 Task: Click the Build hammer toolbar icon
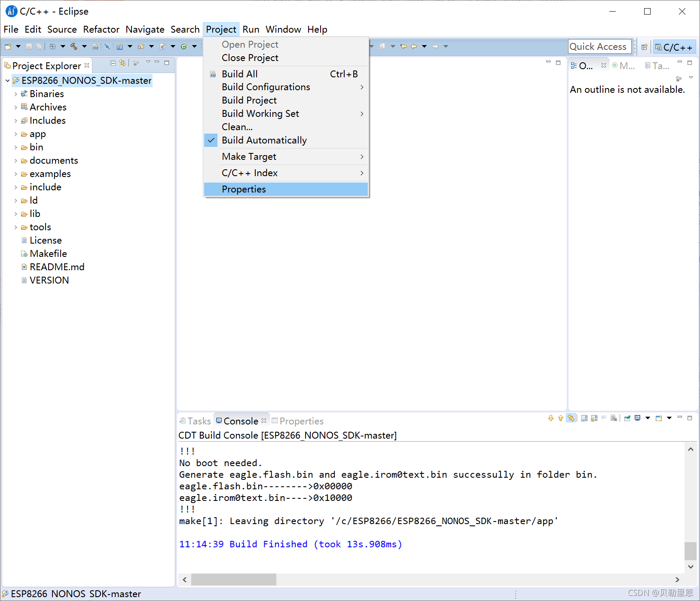[x=74, y=46]
